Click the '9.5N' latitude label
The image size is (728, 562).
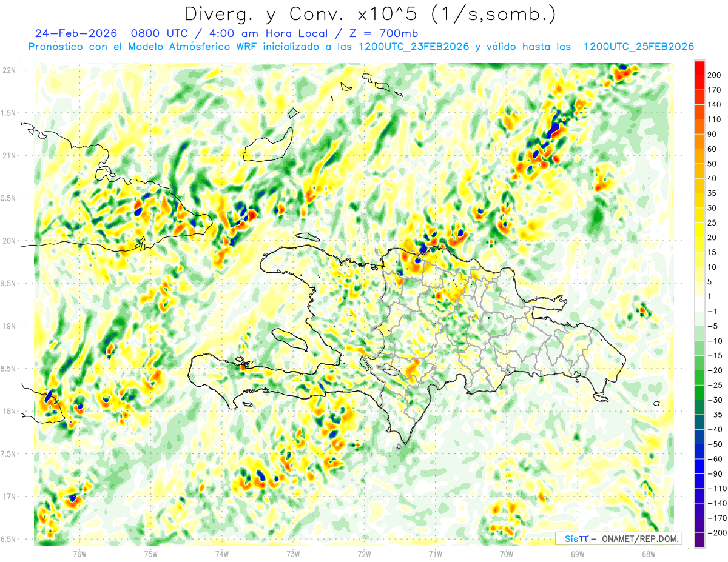9,284
